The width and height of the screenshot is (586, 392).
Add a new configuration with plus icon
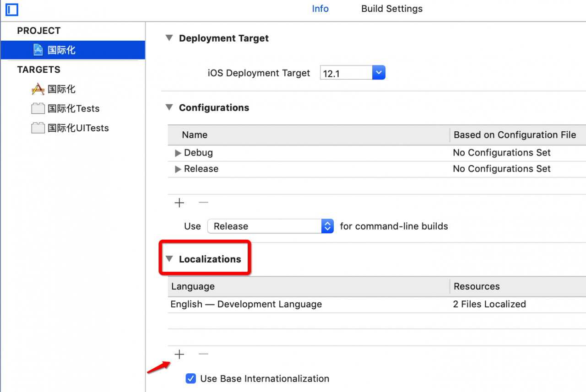179,203
